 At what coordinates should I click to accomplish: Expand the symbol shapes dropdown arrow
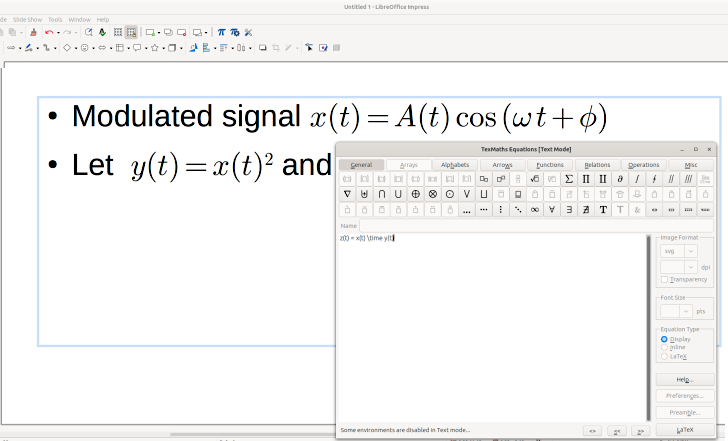[93, 48]
